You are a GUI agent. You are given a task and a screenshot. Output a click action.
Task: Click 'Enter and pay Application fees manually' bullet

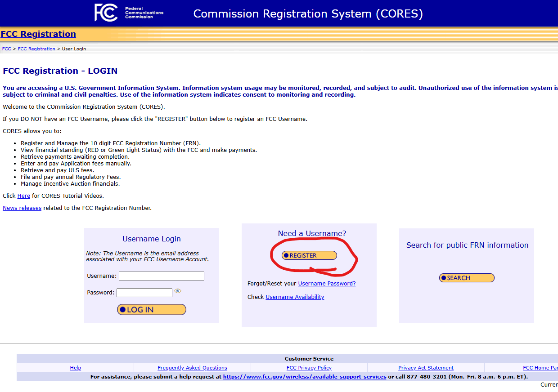76,164
